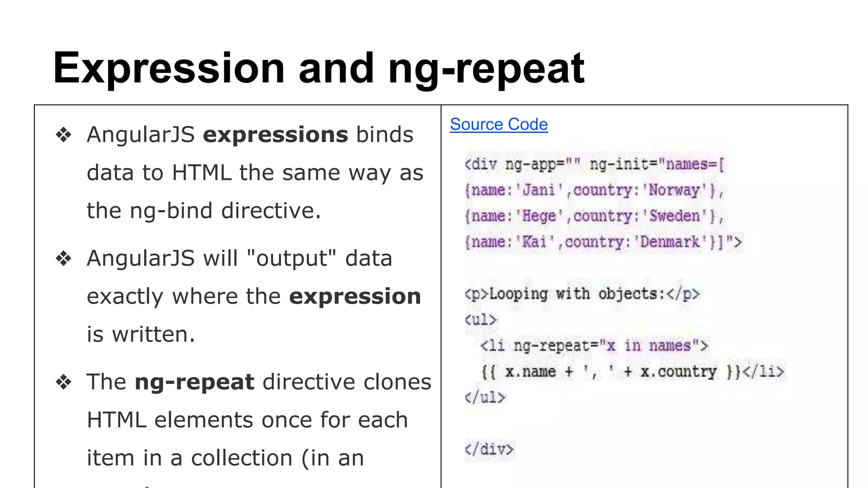
Task: Click the 'Looping with objects' paragraph code line
Action: pyautogui.click(x=582, y=294)
